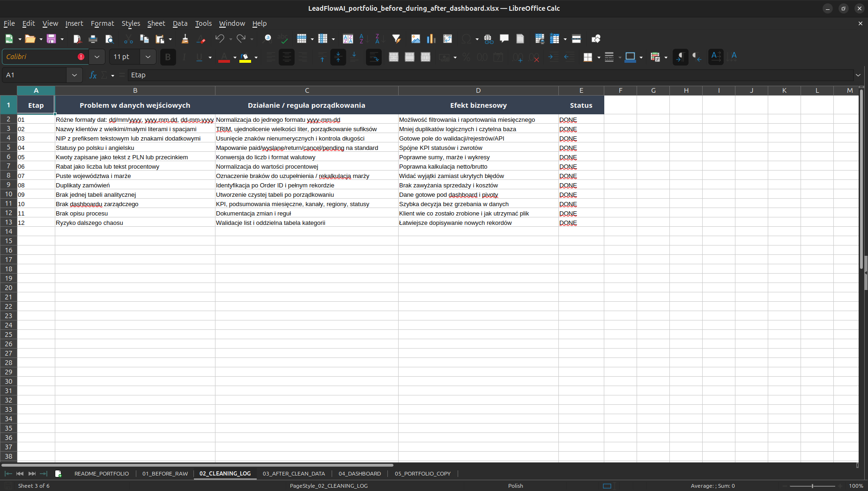Toggle Align Top
The height and width of the screenshot is (491, 868).
tap(322, 57)
